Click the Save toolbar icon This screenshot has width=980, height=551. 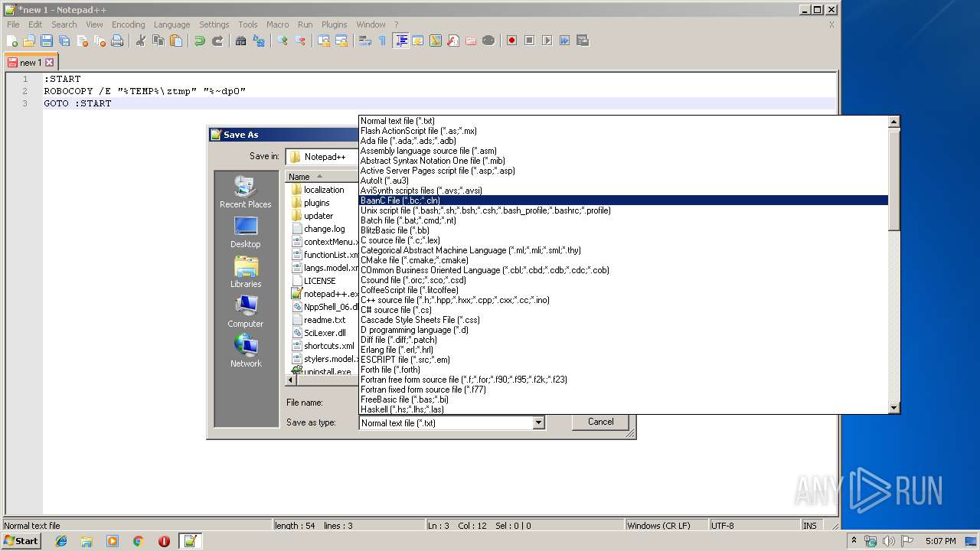click(47, 41)
